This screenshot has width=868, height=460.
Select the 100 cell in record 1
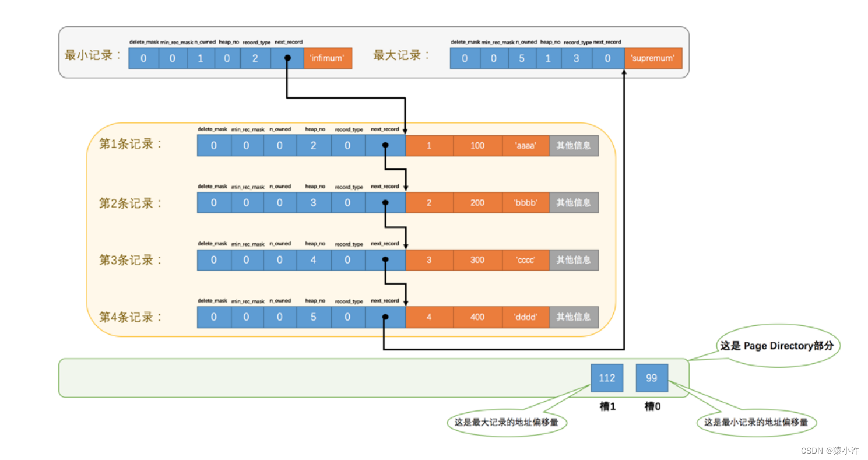(x=477, y=145)
